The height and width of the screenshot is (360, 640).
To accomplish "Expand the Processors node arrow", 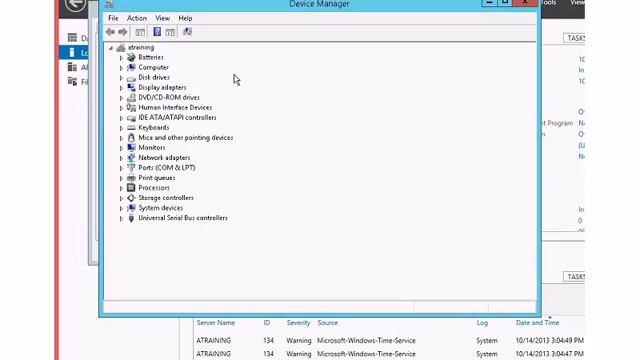I will click(121, 188).
